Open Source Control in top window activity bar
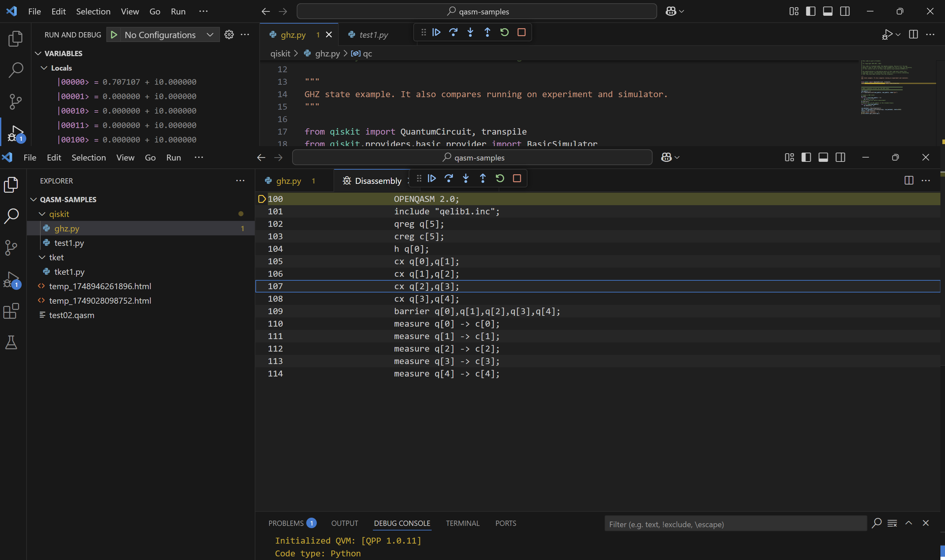Viewport: 945px width, 560px height. pyautogui.click(x=15, y=101)
